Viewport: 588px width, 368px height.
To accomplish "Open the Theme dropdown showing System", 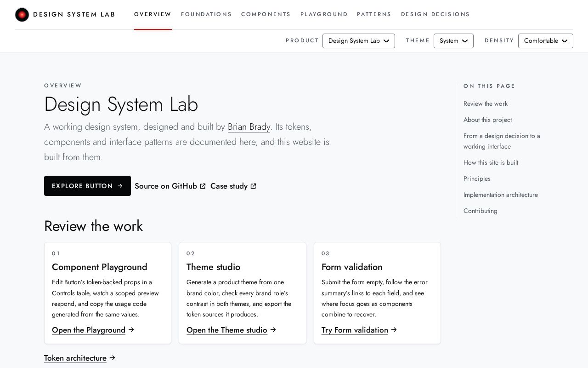I will pyautogui.click(x=453, y=41).
